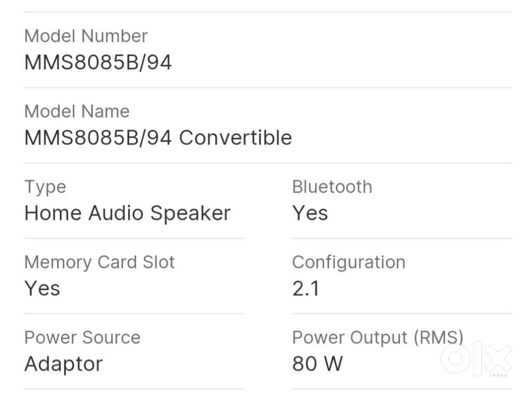532x402 pixels.
Task: Click the Memory Card Slot label
Action: [99, 262]
